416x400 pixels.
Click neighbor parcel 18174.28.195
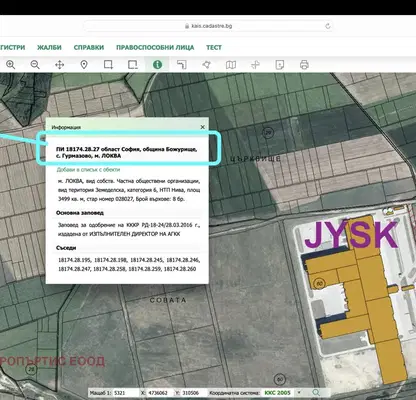(74, 260)
